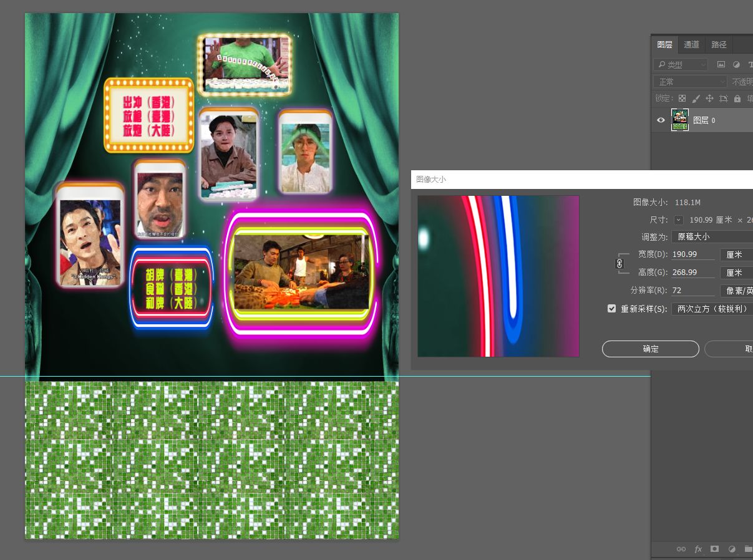Open 调整为 原稿大小 dropdown
This screenshot has height=560, width=753.
pyautogui.click(x=712, y=236)
